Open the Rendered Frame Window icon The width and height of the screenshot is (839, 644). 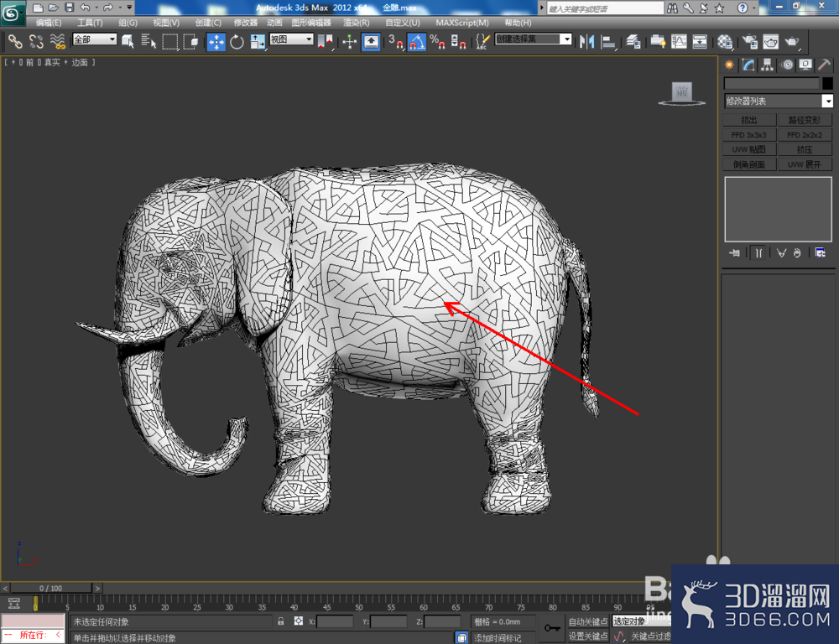(x=771, y=42)
